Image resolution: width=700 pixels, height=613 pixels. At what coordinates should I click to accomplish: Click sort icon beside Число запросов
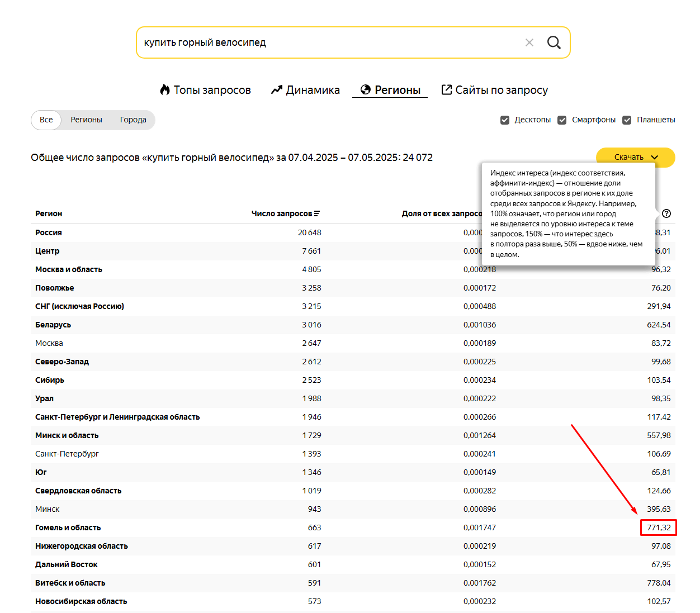(317, 213)
